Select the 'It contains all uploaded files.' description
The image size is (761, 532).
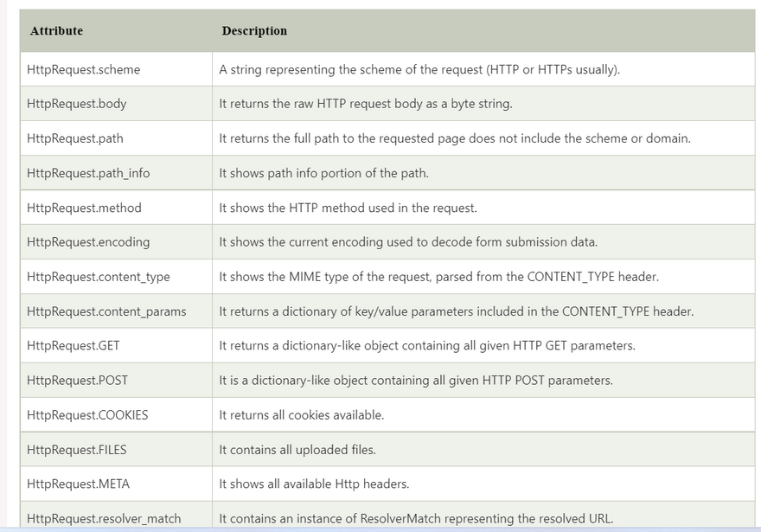coord(297,450)
